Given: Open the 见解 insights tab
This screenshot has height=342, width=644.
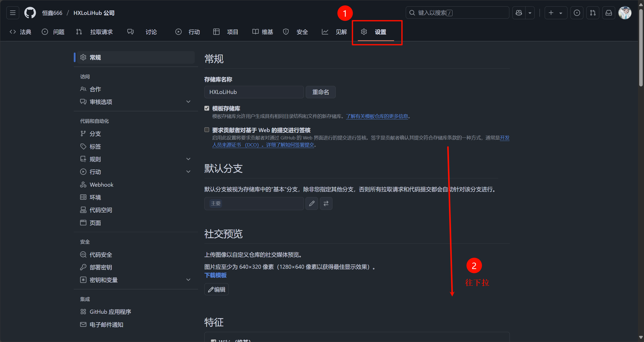Looking at the screenshot, I should click(x=334, y=32).
